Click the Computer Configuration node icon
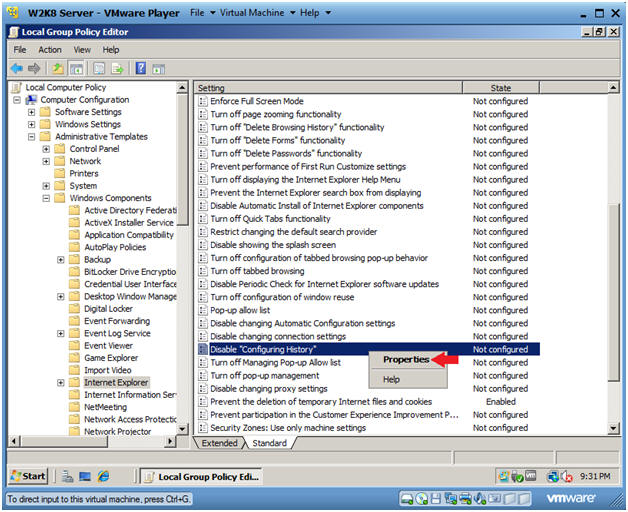 coord(31,100)
